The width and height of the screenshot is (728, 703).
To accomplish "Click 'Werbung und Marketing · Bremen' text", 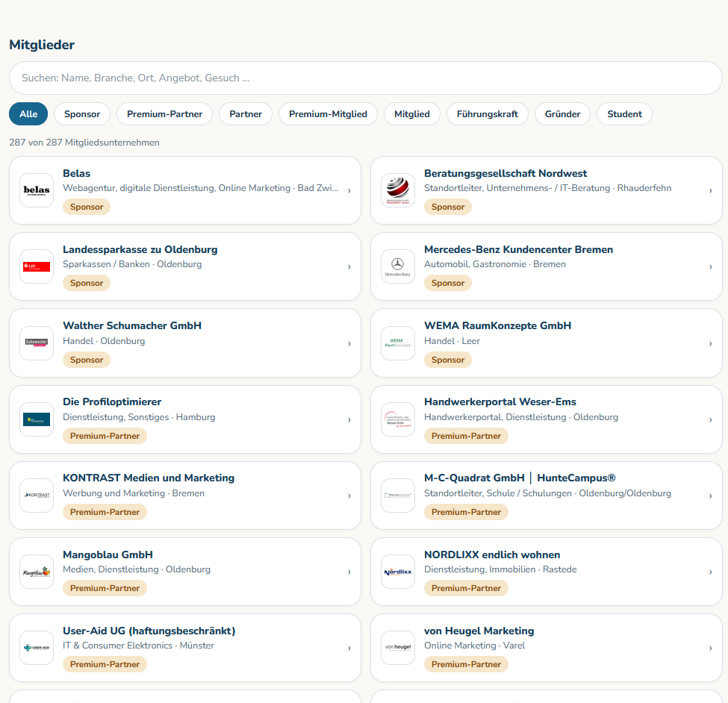I will coord(134,493).
